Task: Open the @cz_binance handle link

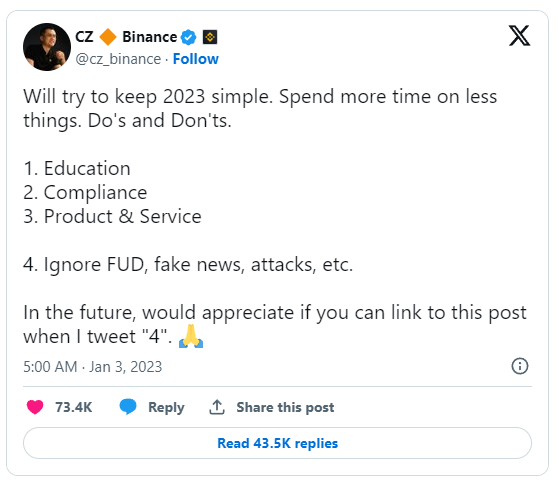Action: [118, 59]
